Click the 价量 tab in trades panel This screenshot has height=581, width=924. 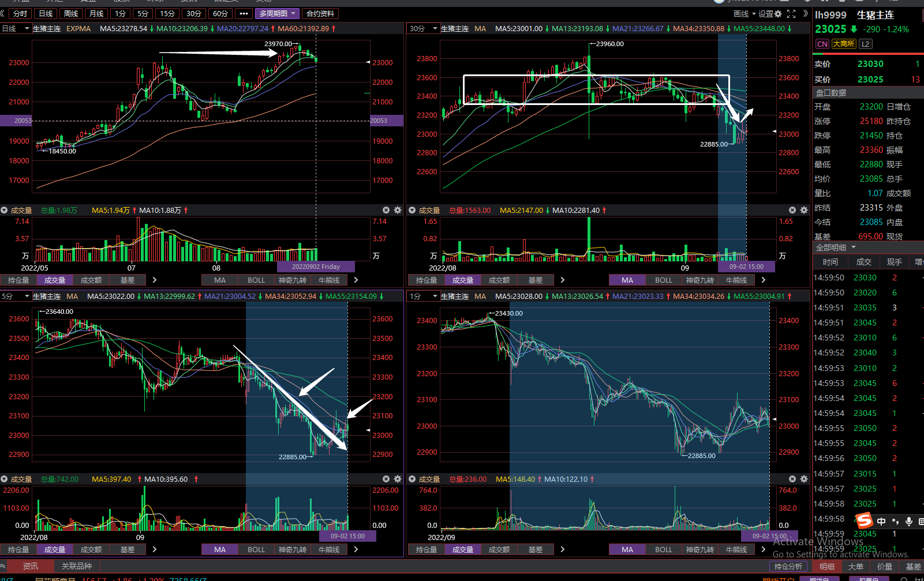[x=885, y=567]
